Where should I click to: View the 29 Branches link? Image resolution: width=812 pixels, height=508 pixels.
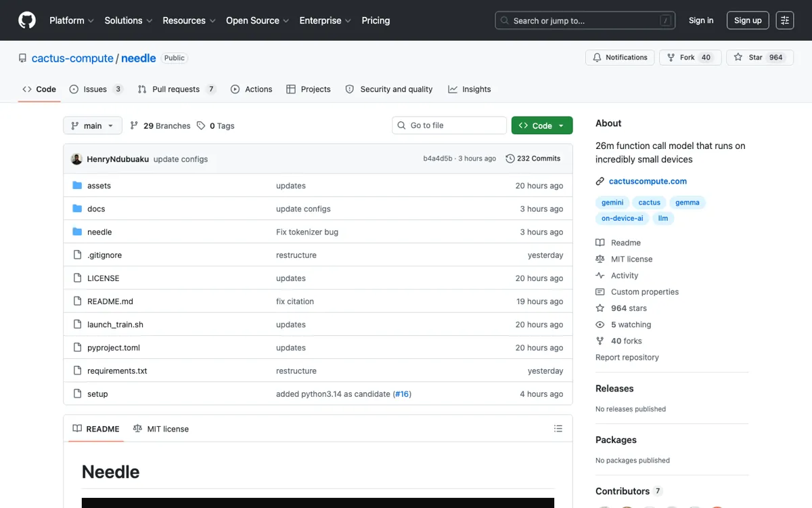[160, 125]
